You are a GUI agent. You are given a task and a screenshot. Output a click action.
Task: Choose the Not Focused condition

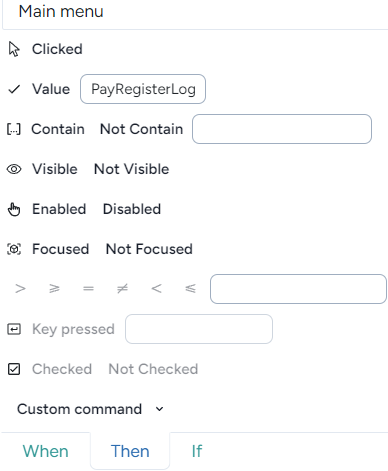tap(149, 249)
